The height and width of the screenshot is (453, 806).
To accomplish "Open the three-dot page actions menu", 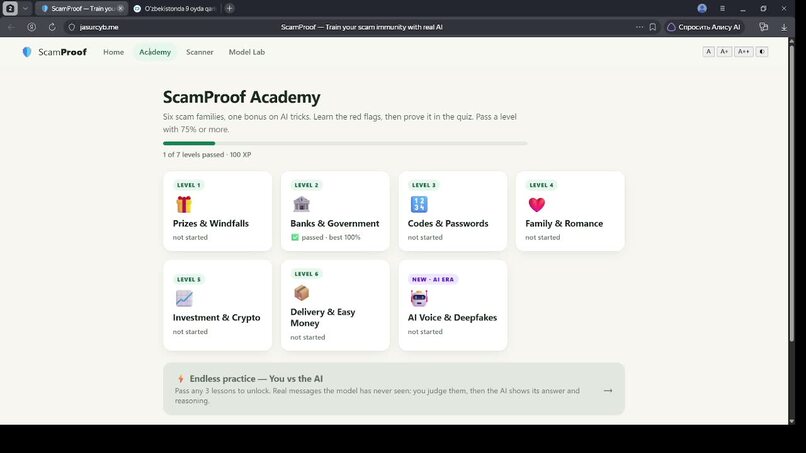I will click(639, 27).
